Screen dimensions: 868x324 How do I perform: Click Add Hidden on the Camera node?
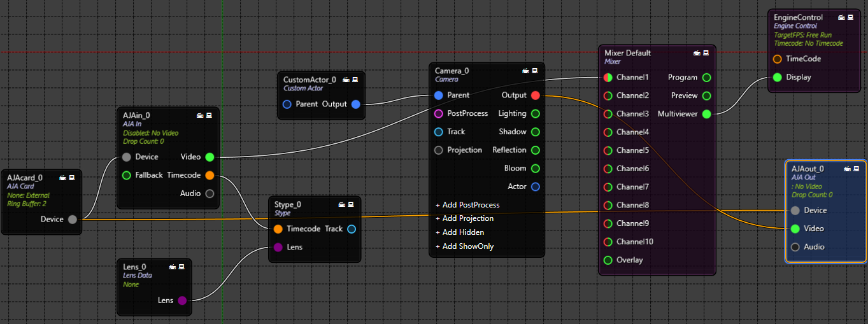tap(460, 232)
